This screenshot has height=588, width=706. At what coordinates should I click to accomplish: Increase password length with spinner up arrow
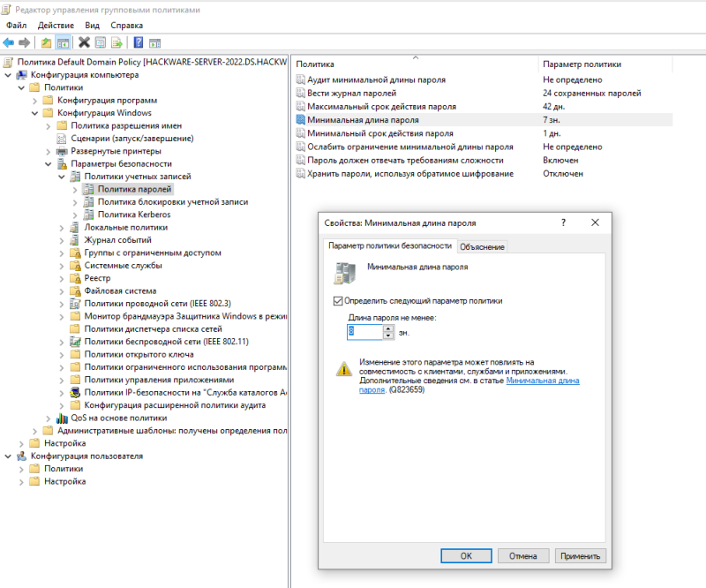tap(388, 329)
